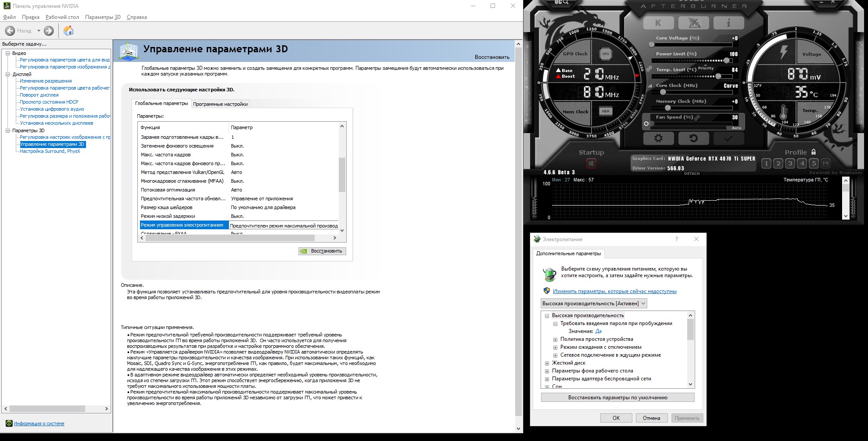
Task: Open NVIDIA Control Panel home icon
Action: click(x=68, y=30)
